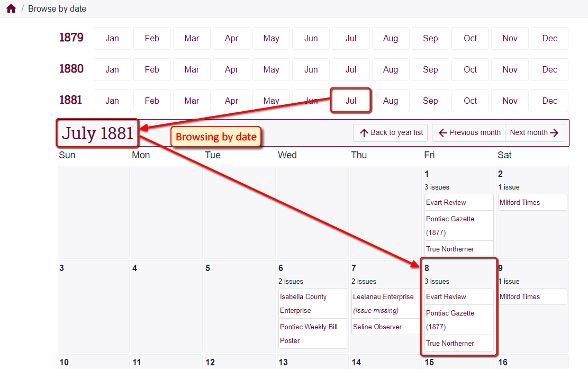Select Aug 1881 from the month list
588x369 pixels.
(391, 101)
